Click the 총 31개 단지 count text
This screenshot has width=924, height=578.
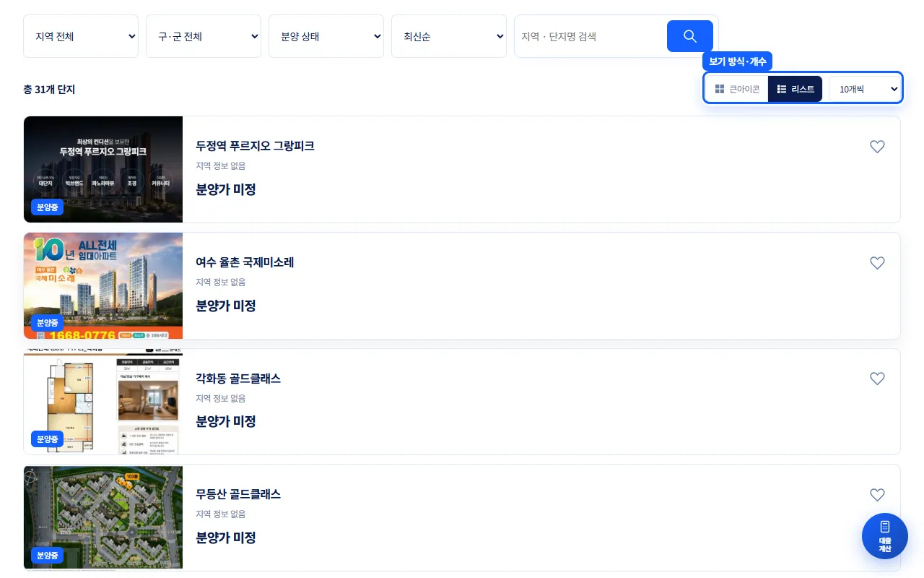coord(49,90)
